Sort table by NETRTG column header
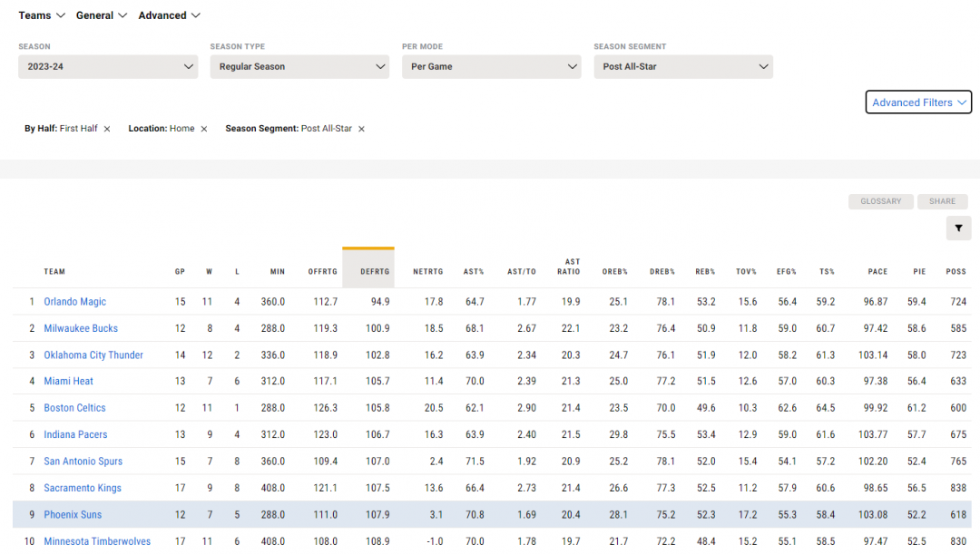Screen dimensions: 980x554 (428, 272)
